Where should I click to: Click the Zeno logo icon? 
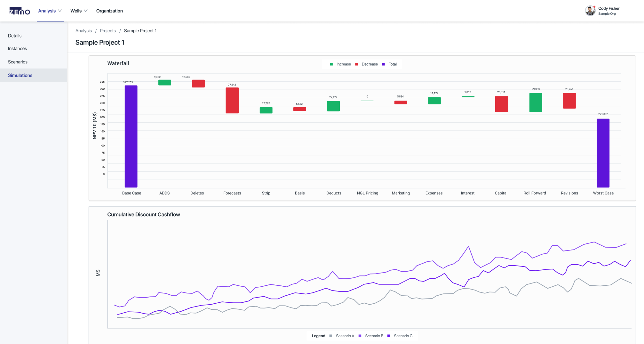coord(20,11)
